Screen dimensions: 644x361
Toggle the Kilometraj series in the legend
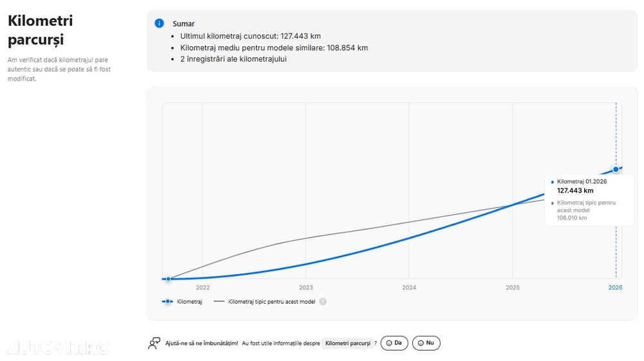(189, 301)
